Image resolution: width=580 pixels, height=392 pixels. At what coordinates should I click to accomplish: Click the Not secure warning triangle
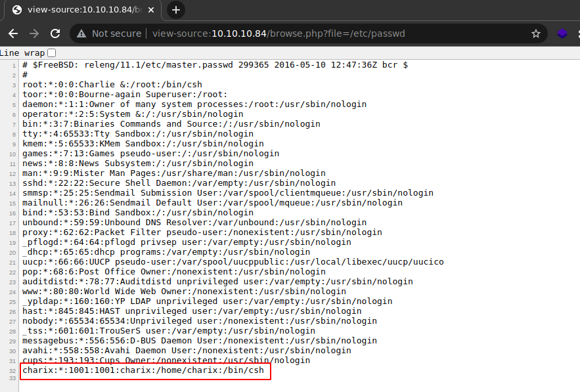[x=81, y=33]
